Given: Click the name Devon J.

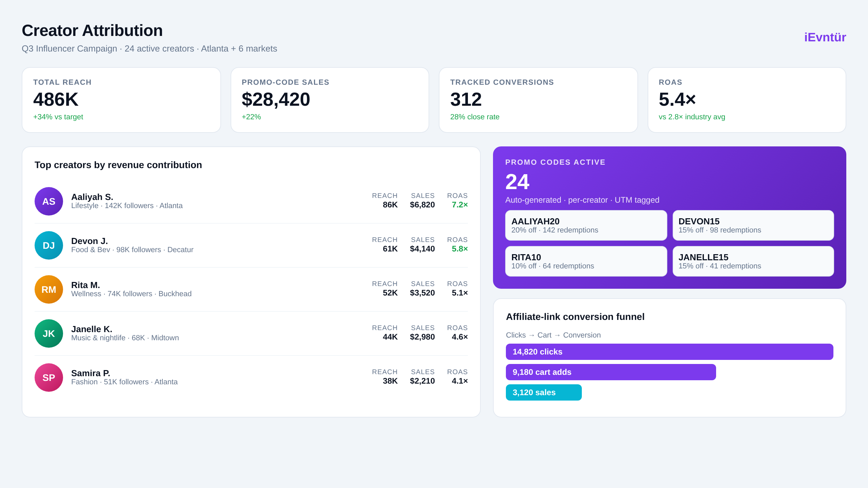Looking at the screenshot, I should [x=90, y=241].
